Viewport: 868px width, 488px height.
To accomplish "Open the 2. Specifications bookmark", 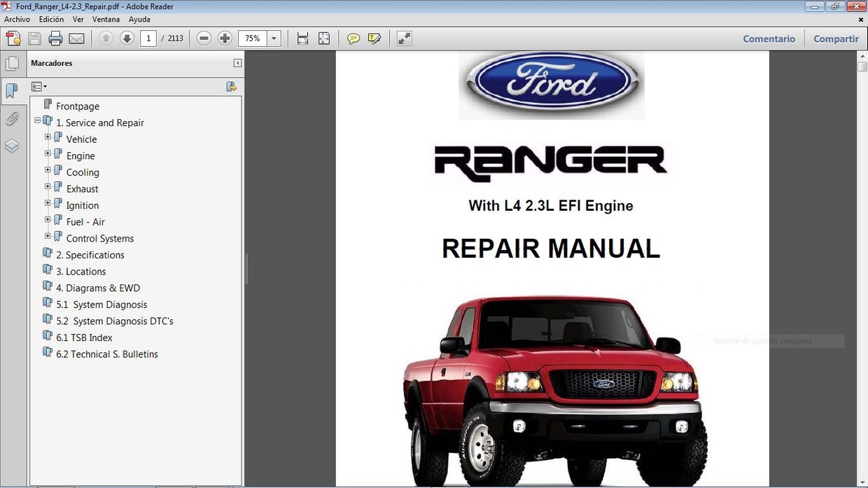I will (90, 255).
